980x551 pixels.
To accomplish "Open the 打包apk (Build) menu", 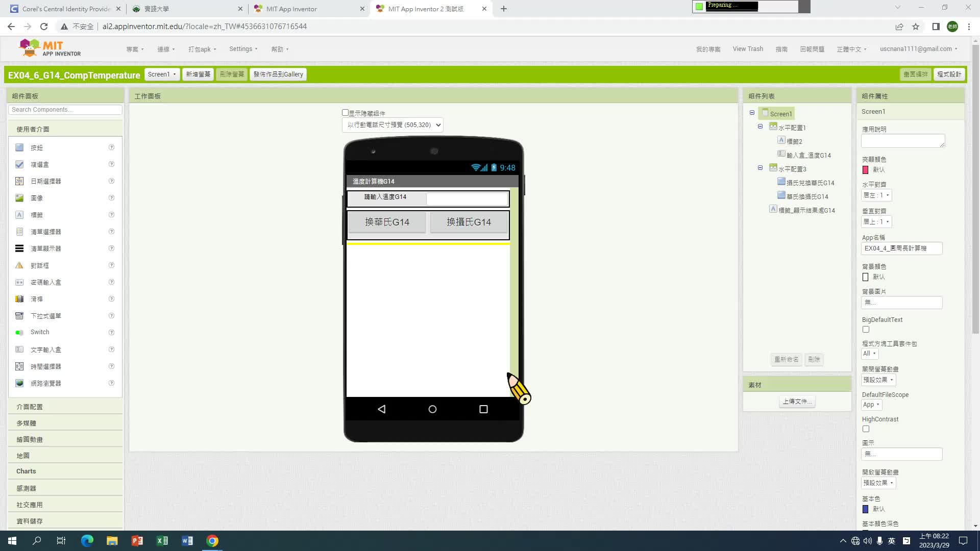I will click(202, 49).
